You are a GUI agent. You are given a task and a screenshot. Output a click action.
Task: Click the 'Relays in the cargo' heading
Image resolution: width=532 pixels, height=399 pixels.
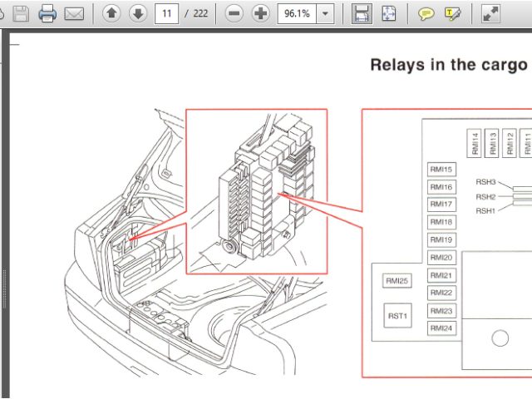point(449,65)
